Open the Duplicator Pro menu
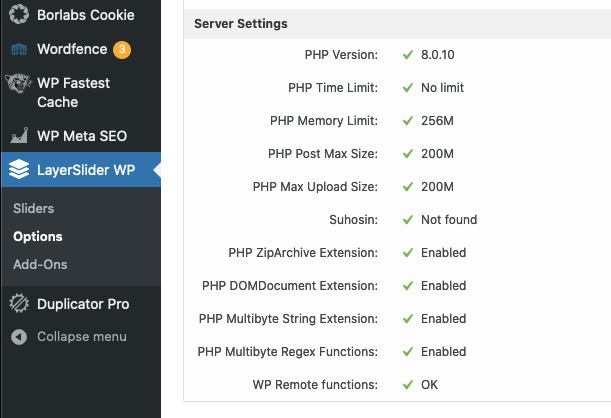This screenshot has width=611, height=418. pos(81,303)
